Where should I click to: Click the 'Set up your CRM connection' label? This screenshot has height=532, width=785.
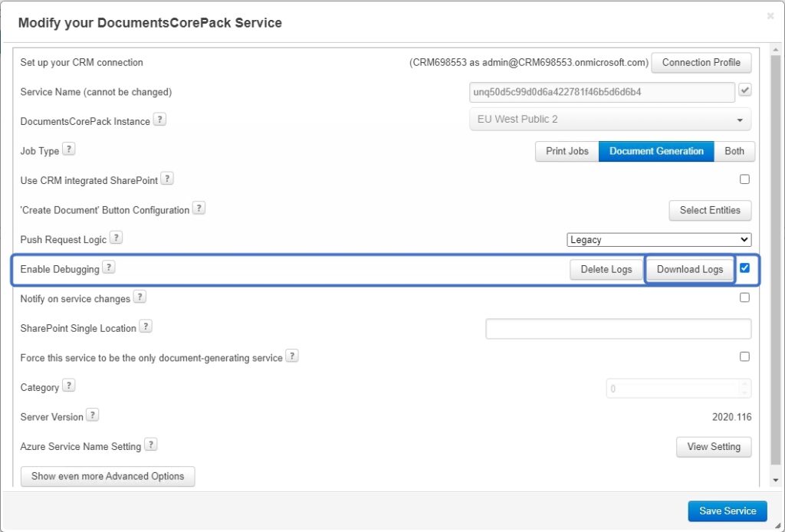coord(81,63)
